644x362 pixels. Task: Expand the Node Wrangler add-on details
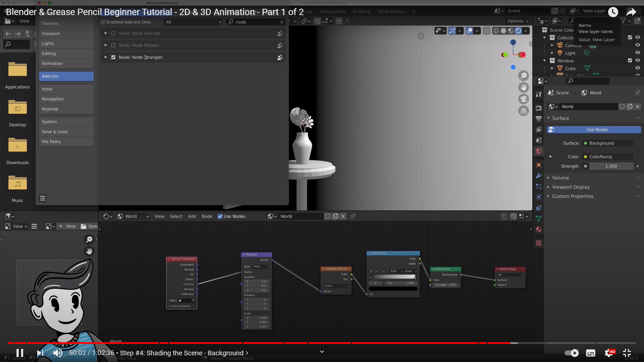(x=106, y=57)
